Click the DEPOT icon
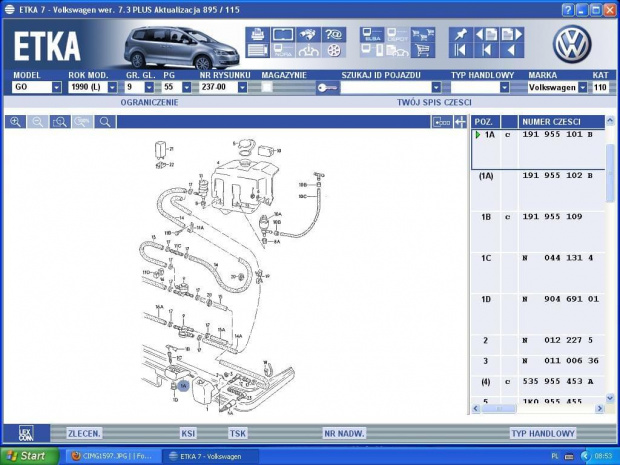The width and height of the screenshot is (620, 465). pyautogui.click(x=397, y=35)
